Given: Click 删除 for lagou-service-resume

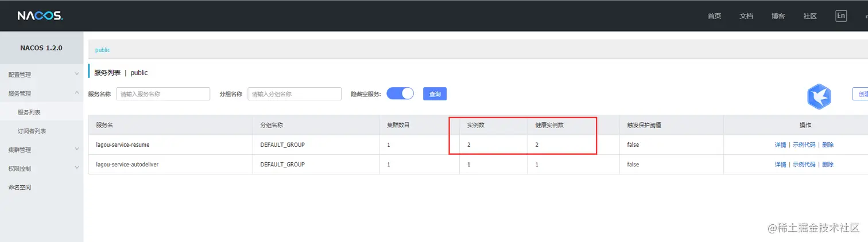Looking at the screenshot, I should [827, 145].
